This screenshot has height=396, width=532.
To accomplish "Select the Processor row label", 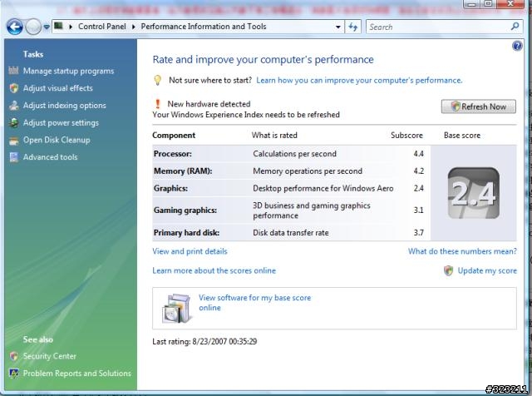I will pos(173,154).
